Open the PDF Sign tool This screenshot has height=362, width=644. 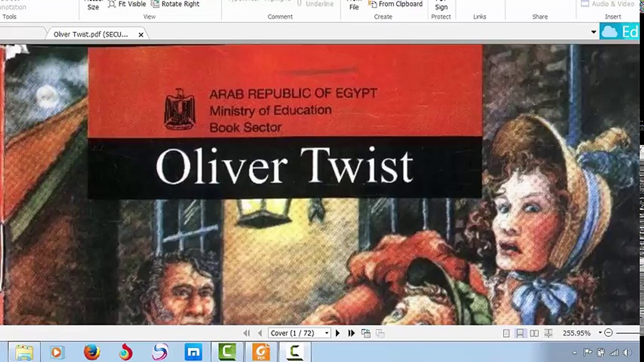441,5
